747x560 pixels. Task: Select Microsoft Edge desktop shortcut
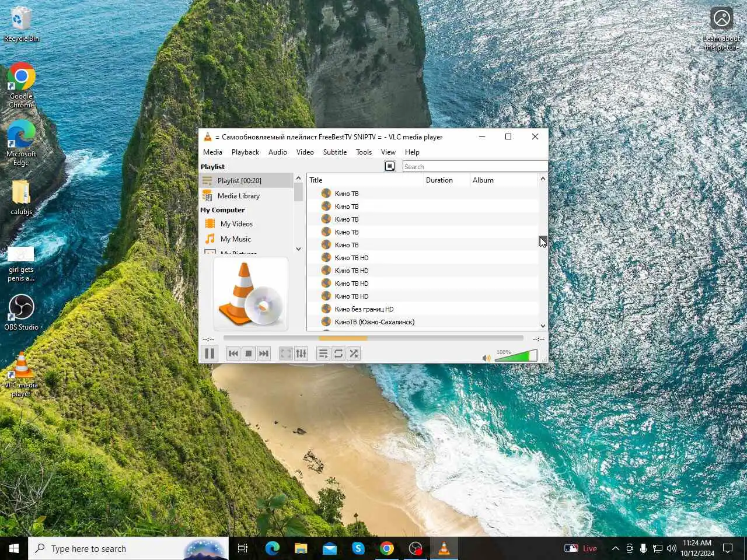point(21,143)
